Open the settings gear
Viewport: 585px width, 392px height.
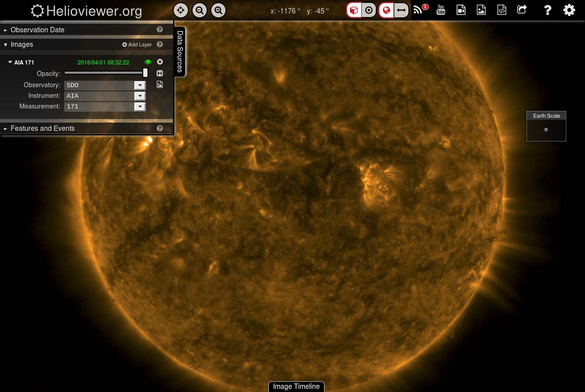pos(569,10)
